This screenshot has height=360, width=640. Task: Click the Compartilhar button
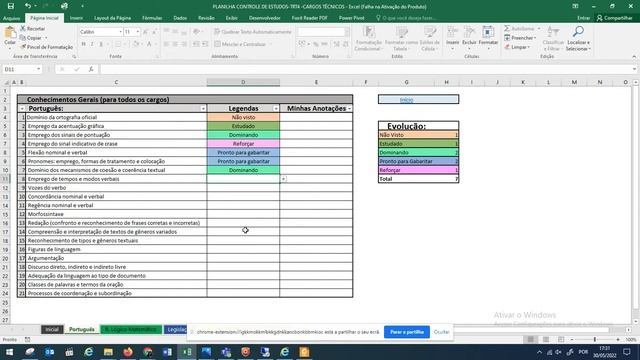[x=614, y=18]
